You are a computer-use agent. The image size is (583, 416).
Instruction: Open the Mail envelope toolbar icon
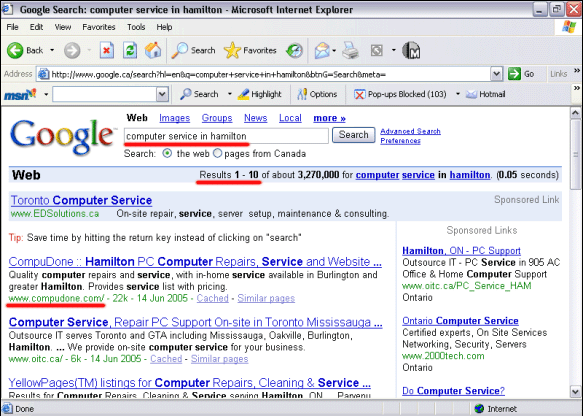[322, 51]
